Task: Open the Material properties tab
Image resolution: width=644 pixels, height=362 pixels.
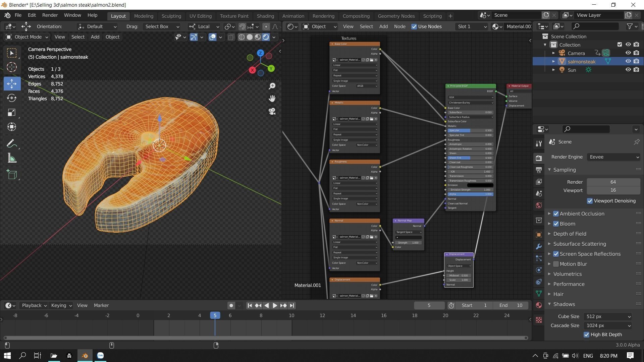Action: pos(539,305)
